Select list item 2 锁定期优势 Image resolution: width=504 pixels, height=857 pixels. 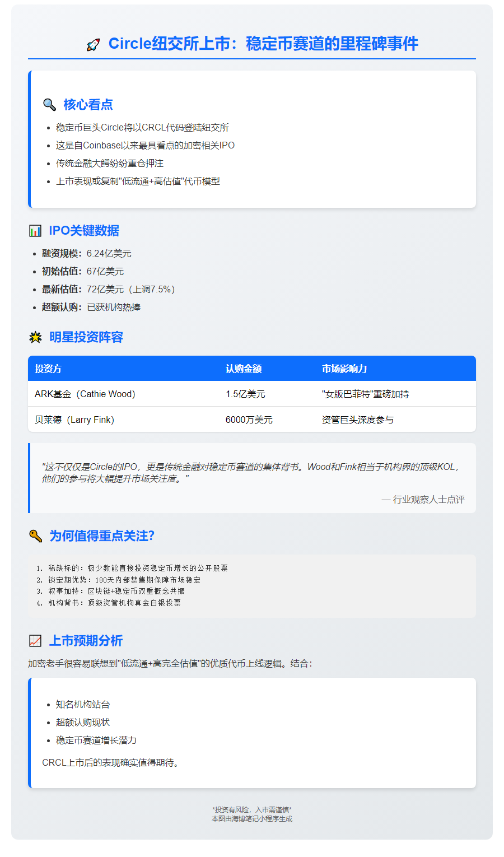pos(118,580)
